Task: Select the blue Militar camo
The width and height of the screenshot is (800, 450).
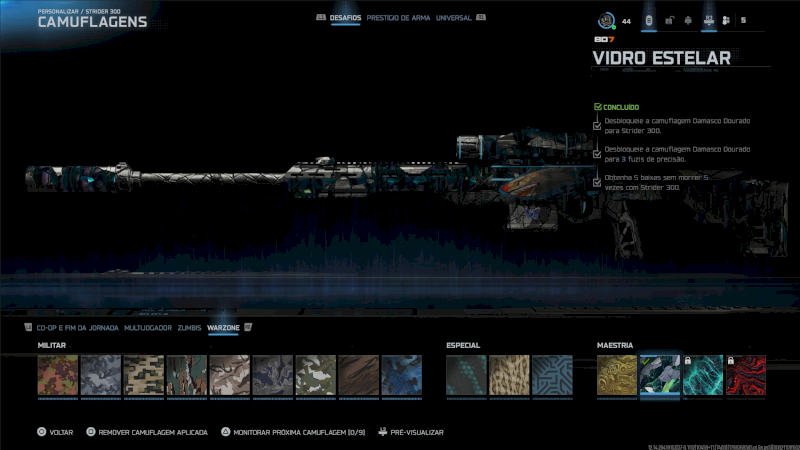Action: [x=402, y=375]
